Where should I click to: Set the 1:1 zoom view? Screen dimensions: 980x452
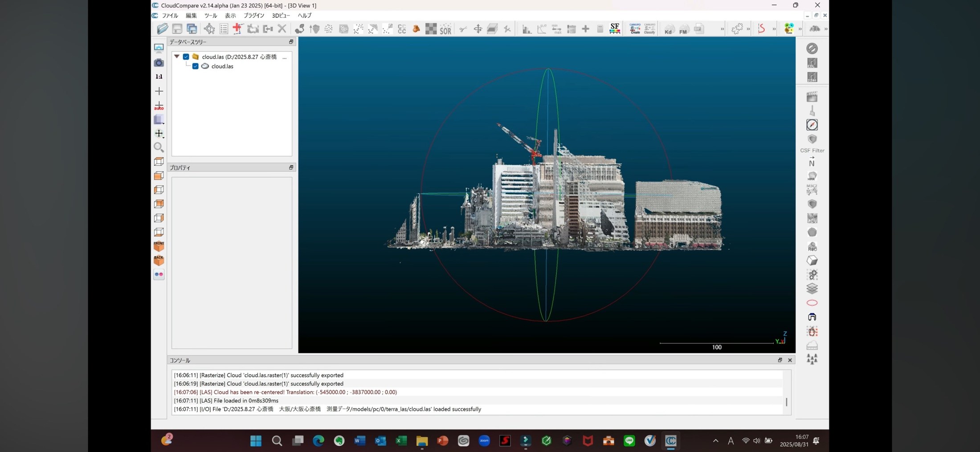(159, 77)
